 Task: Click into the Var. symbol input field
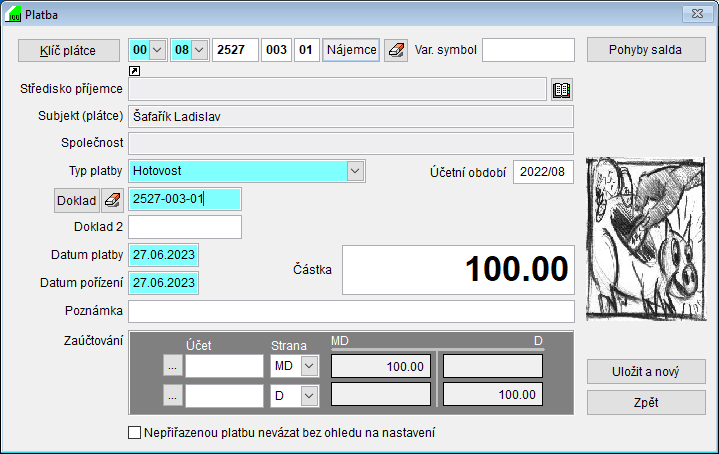tap(528, 50)
